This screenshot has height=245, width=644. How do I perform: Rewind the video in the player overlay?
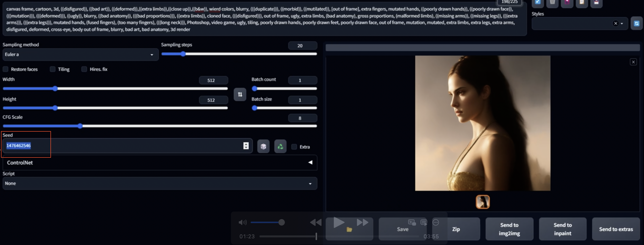pyautogui.click(x=316, y=222)
